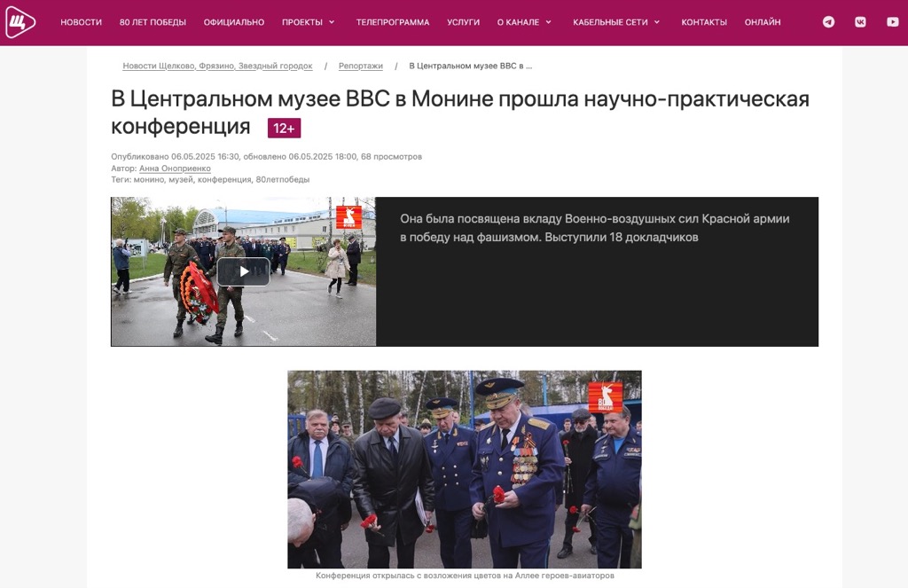Go to 80 лет Победы section
Viewport: 908px width, 588px height.
click(x=153, y=22)
